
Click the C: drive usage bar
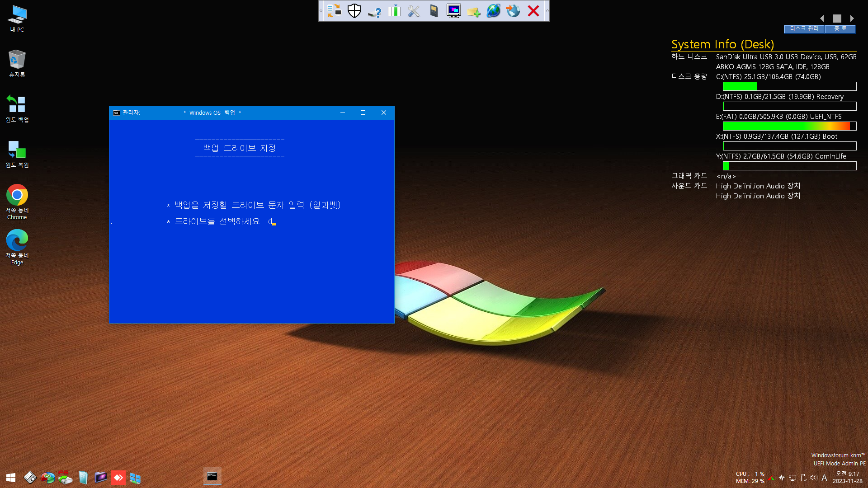[x=789, y=86]
